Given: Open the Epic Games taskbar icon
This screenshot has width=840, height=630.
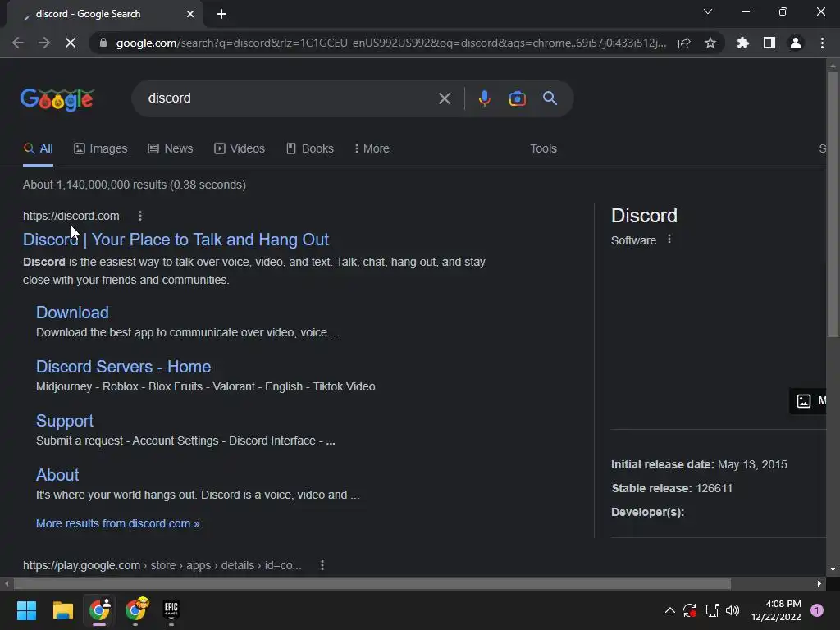Looking at the screenshot, I should [171, 610].
